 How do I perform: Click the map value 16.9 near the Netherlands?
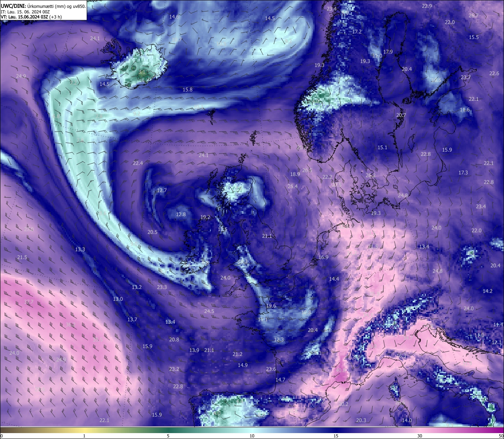click(x=323, y=257)
